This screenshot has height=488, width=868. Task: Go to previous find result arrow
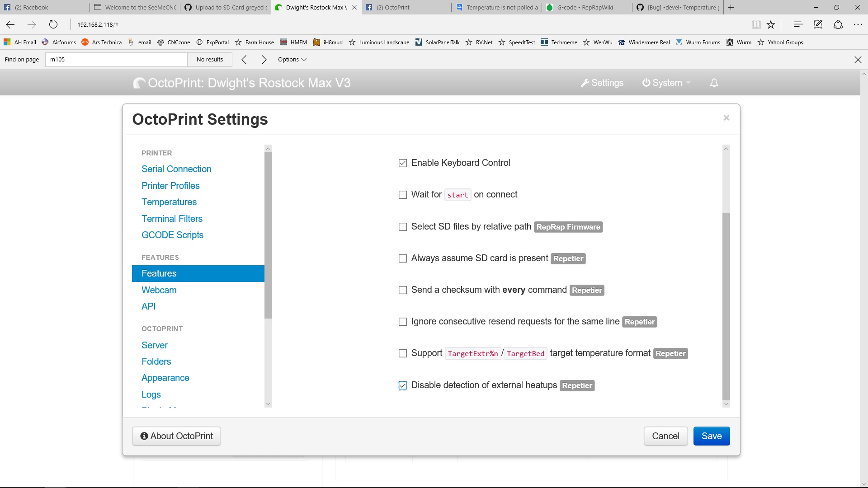[244, 60]
